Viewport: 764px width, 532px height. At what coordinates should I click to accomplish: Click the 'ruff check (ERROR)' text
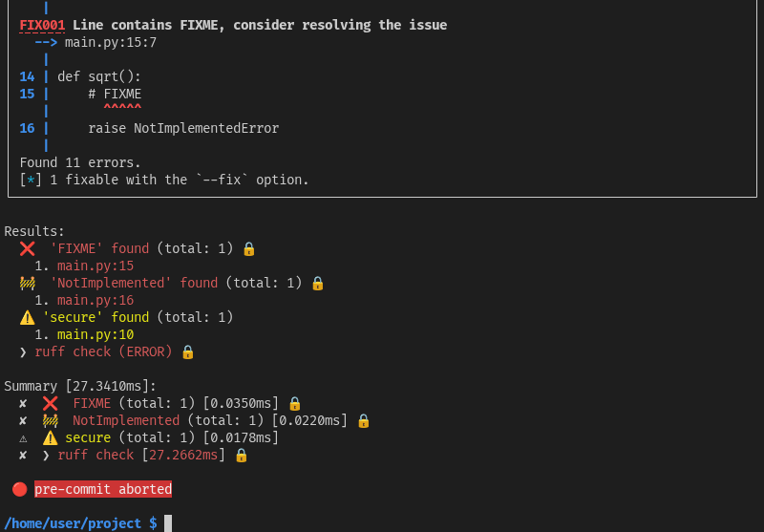(103, 351)
